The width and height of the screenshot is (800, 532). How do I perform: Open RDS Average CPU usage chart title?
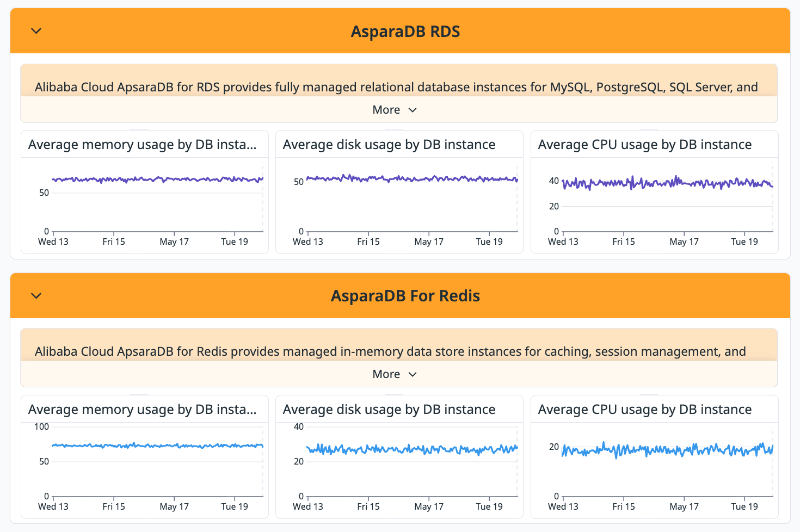pos(645,145)
